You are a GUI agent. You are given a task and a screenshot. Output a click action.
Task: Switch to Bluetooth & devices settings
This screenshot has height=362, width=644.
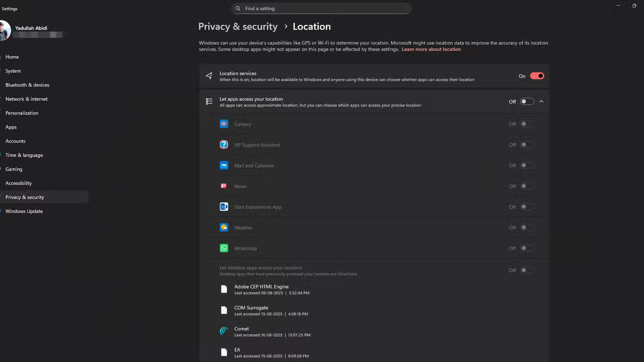pyautogui.click(x=27, y=84)
